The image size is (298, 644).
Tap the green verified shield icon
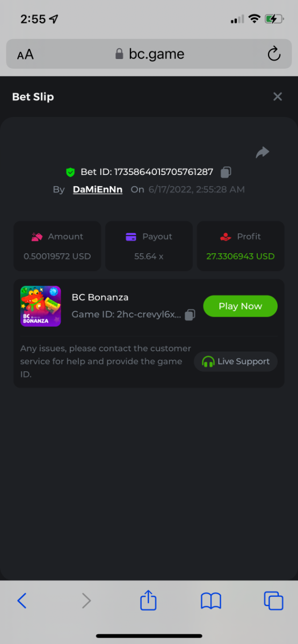click(x=70, y=172)
